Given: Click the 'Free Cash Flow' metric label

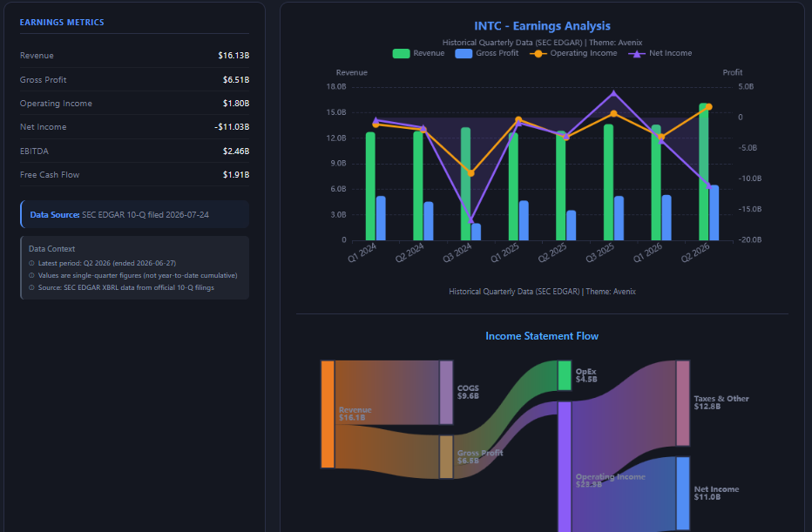Looking at the screenshot, I should pos(50,175).
